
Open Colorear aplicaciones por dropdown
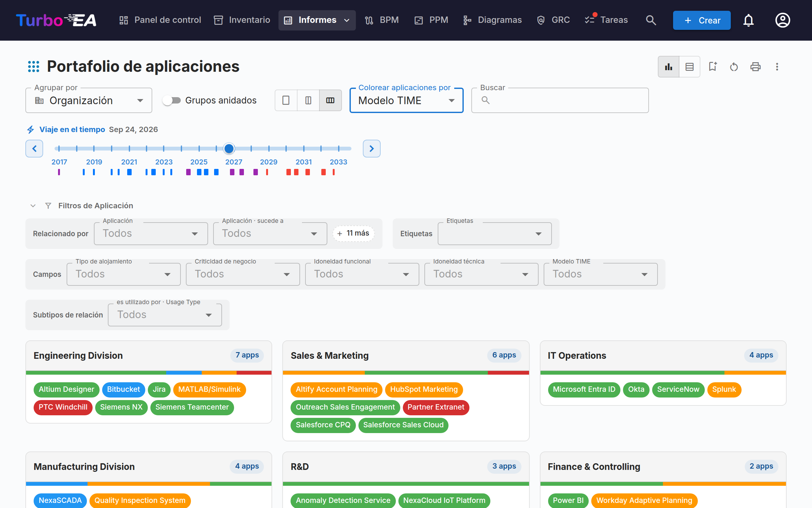click(406, 100)
